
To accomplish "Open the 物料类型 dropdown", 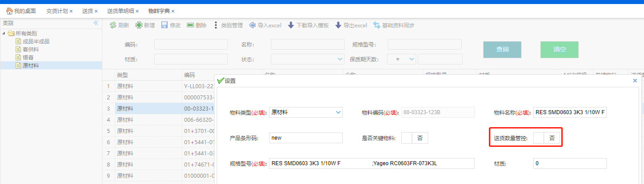I will click(338, 113).
